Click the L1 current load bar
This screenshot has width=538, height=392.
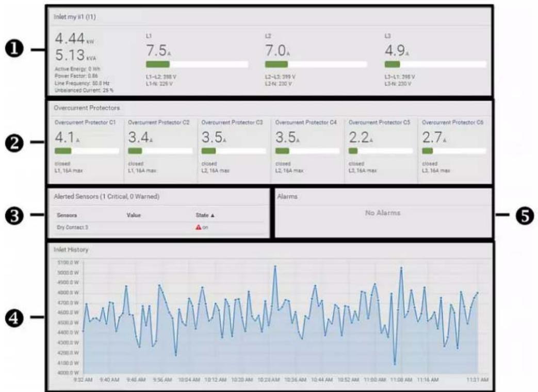[197, 64]
